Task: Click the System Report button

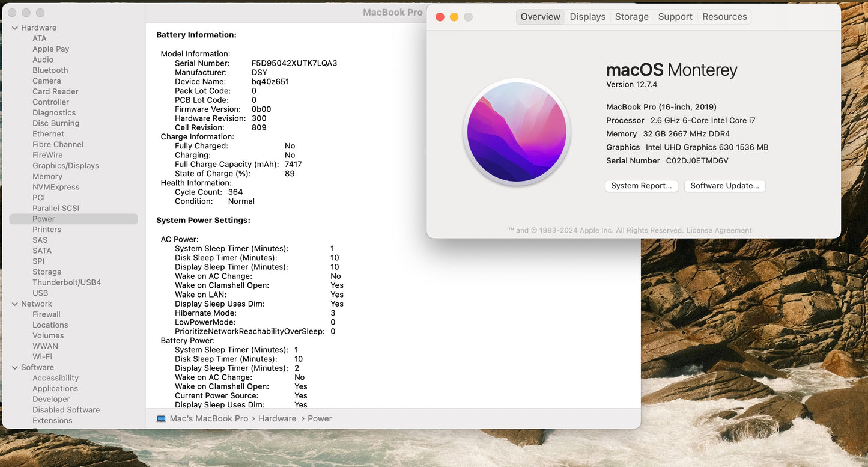Action: 641,186
